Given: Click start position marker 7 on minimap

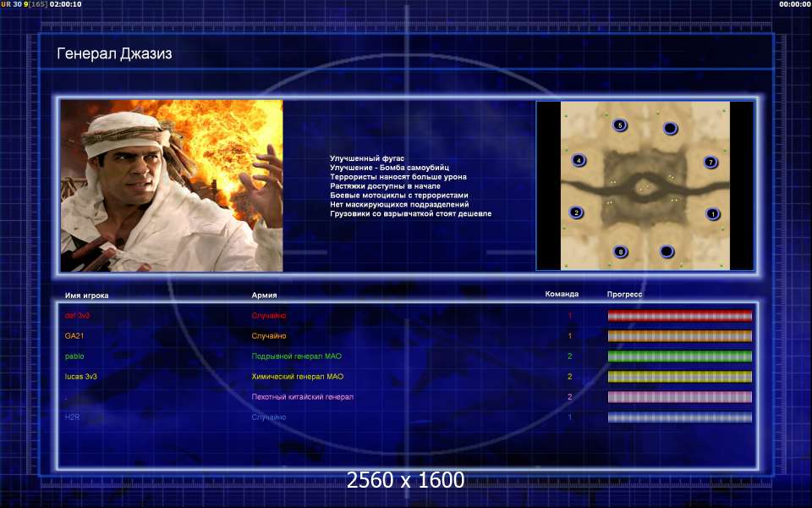Looking at the screenshot, I should tap(710, 163).
